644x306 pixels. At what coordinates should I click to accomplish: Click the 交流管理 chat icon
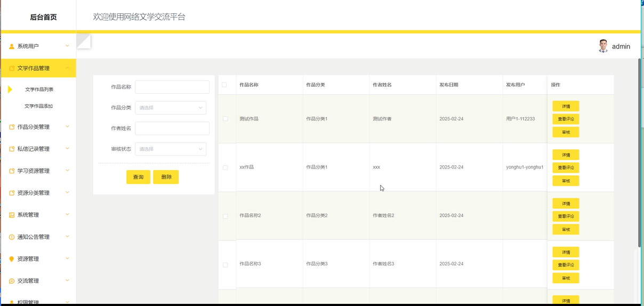pyautogui.click(x=12, y=281)
